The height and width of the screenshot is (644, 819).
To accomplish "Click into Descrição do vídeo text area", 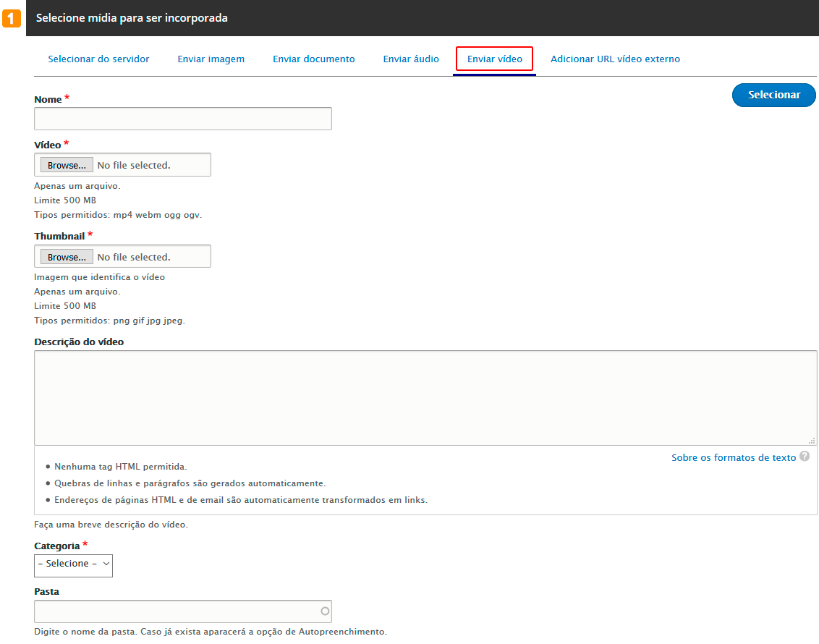I will pyautogui.click(x=425, y=397).
